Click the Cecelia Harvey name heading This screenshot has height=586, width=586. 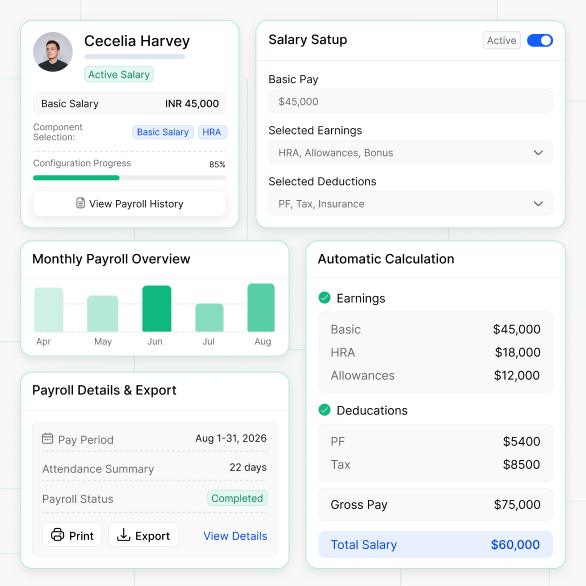137,41
